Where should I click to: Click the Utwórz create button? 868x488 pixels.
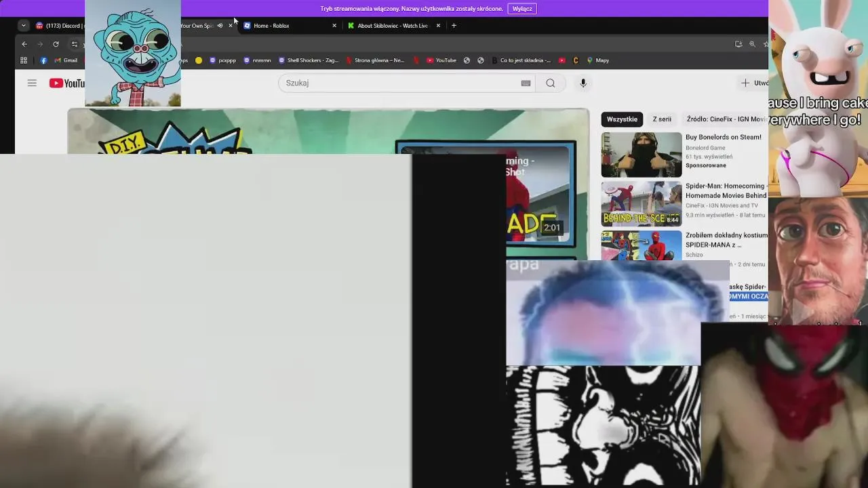point(754,83)
